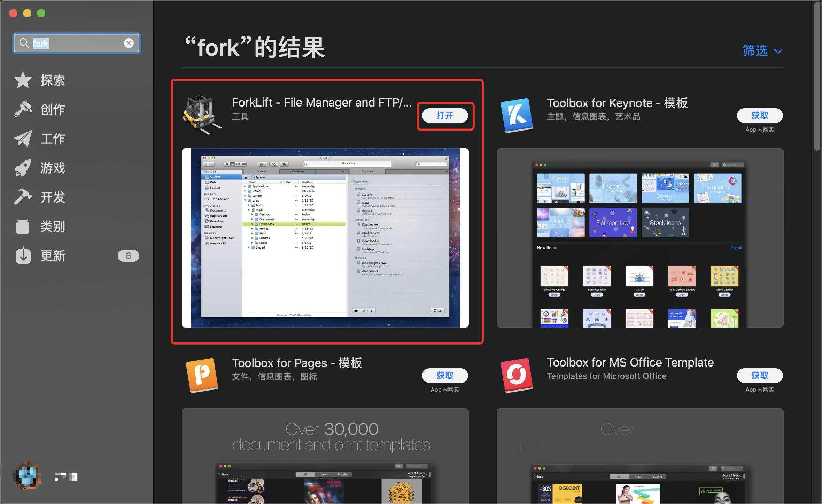
Task: Click the ForkLift screenshot preview
Action: (325, 238)
